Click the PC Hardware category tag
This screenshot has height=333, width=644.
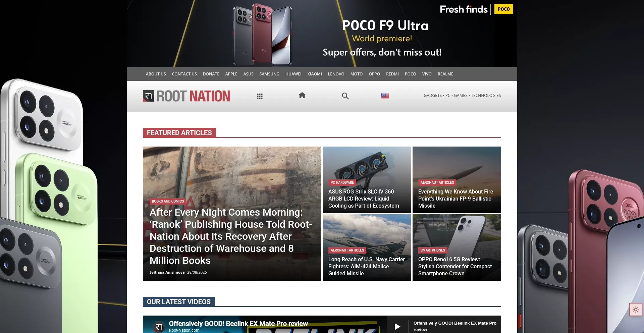[342, 182]
